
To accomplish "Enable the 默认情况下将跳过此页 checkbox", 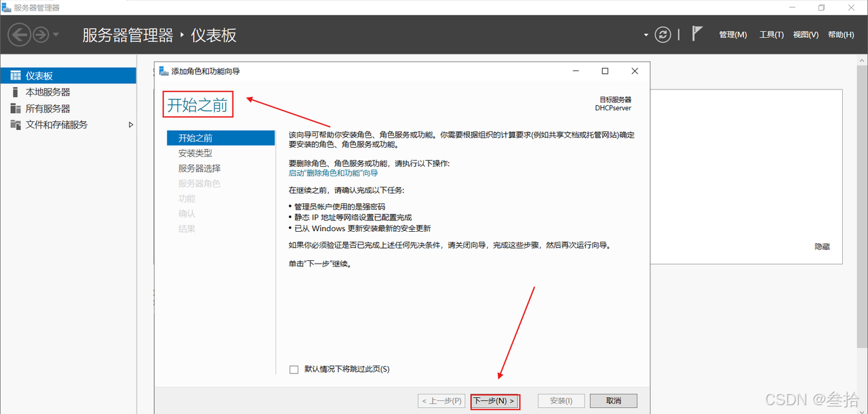I will coord(294,369).
